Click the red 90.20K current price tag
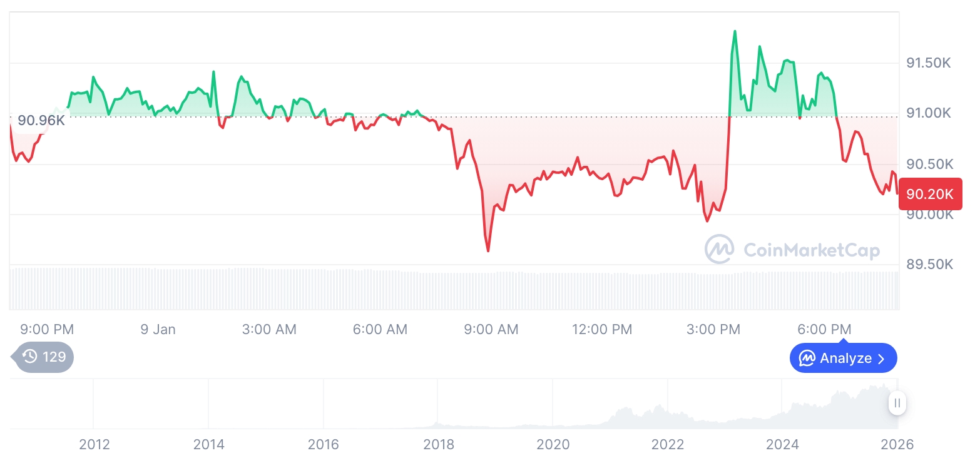Viewport: 980px width, 458px height. point(930,194)
